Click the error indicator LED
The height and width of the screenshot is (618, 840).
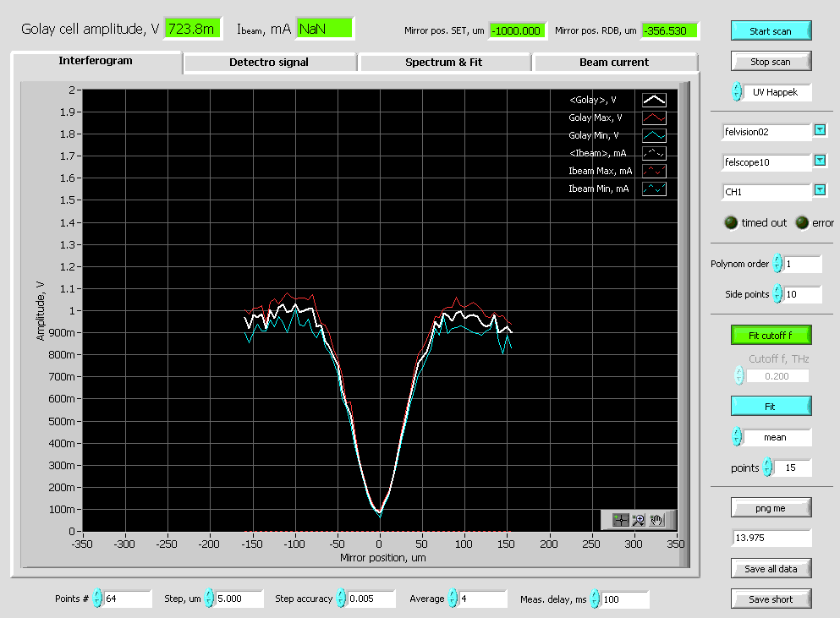click(802, 223)
